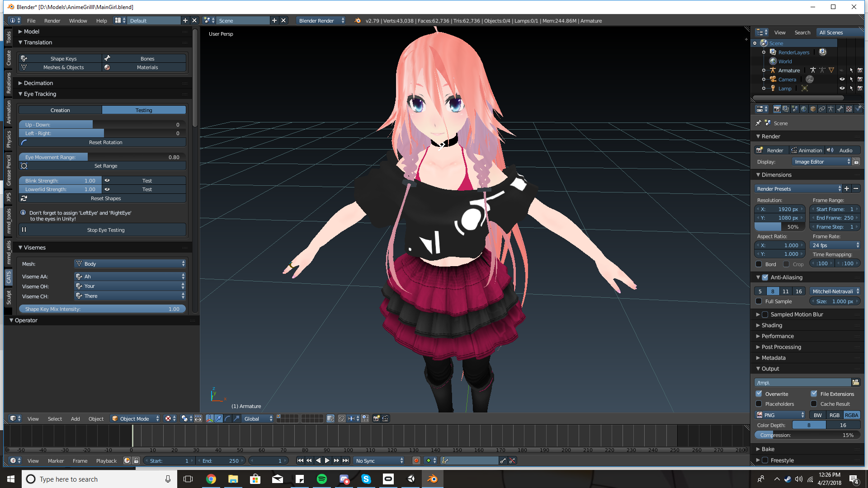Viewport: 868px width, 488px height.
Task: Pin the properties context with the pin icon
Action: 759,123
